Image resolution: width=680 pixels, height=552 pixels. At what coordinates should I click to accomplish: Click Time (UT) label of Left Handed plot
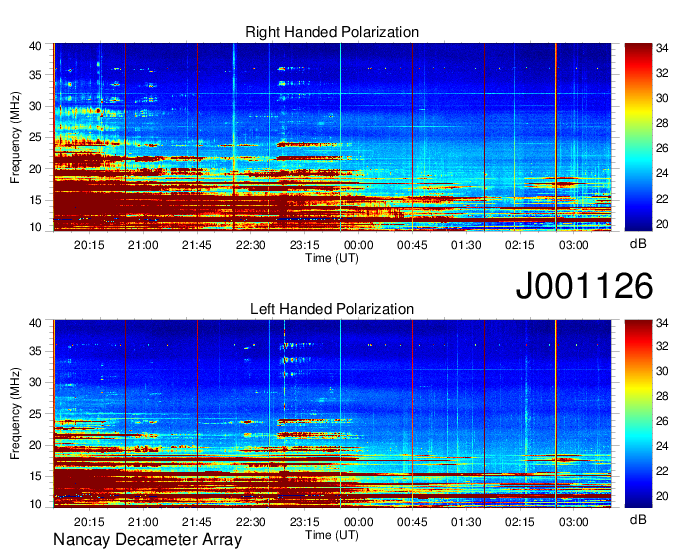click(332, 535)
